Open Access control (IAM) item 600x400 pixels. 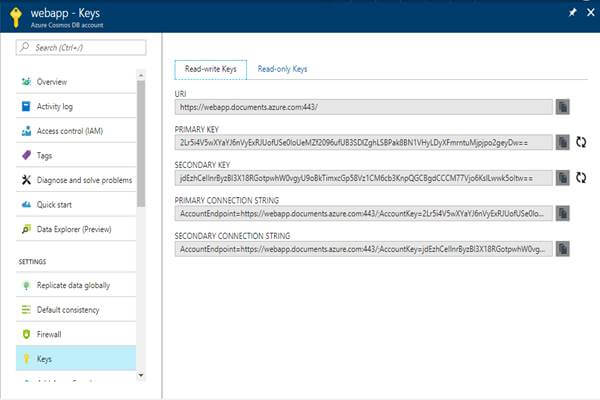click(x=76, y=131)
